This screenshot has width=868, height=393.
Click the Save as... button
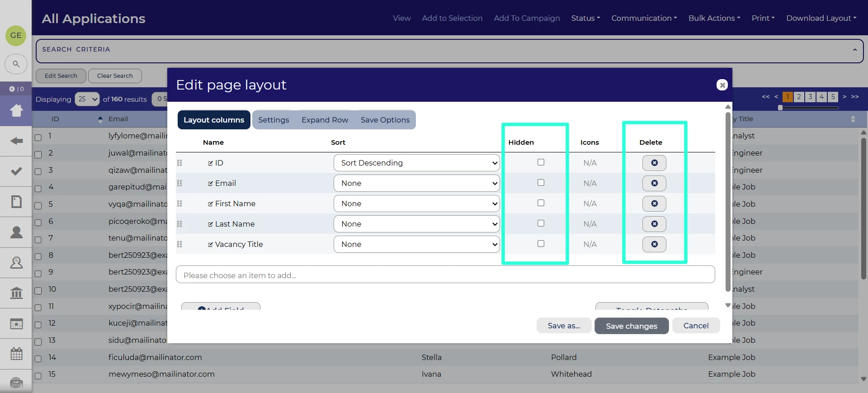pos(564,326)
